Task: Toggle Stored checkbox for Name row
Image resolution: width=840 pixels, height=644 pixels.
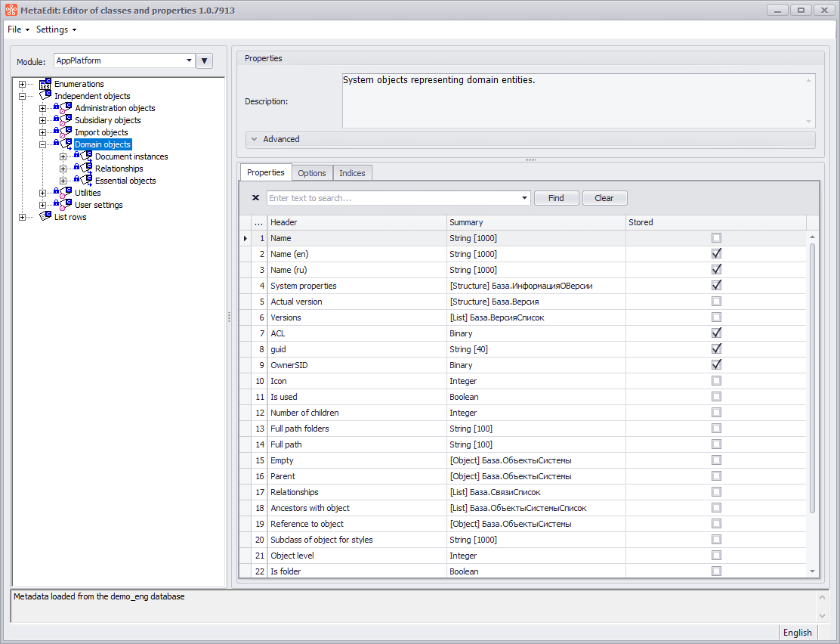Action: point(716,238)
